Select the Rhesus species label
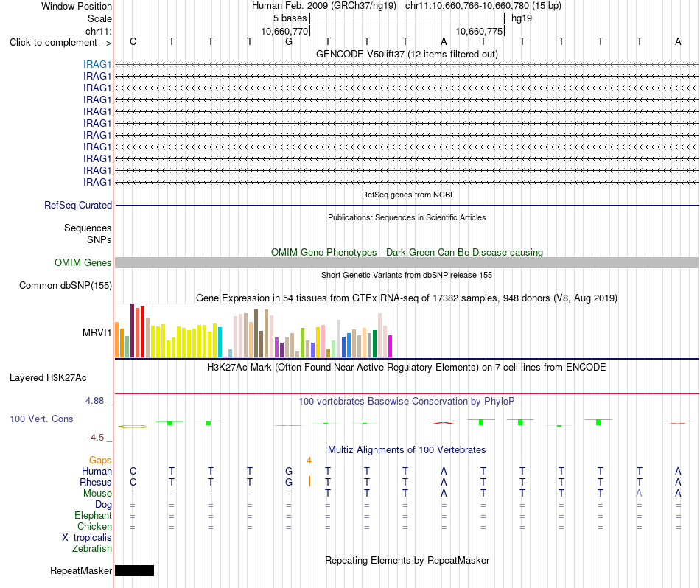 96,483
